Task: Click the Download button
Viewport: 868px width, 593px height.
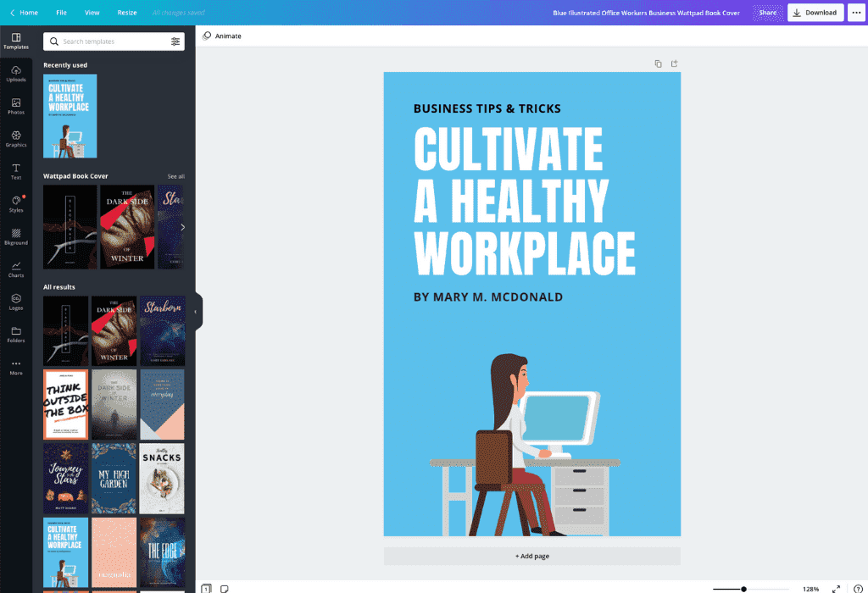Action: pos(815,13)
